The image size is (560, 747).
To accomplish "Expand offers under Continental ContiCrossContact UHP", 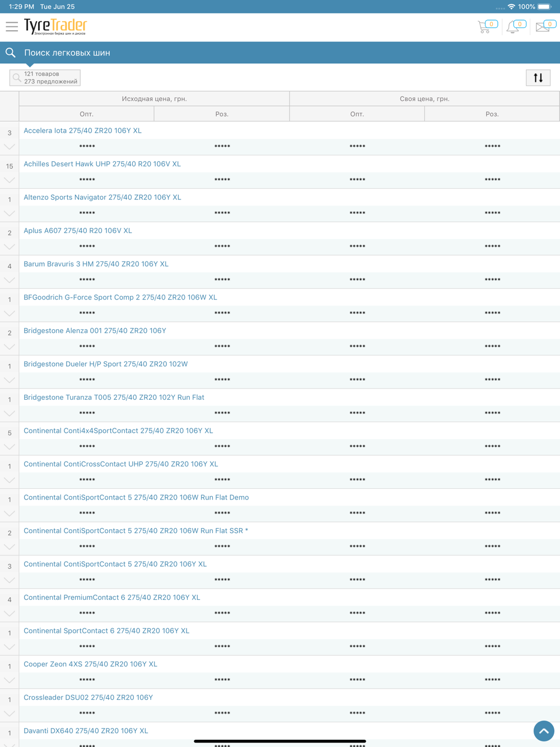I will 10,480.
